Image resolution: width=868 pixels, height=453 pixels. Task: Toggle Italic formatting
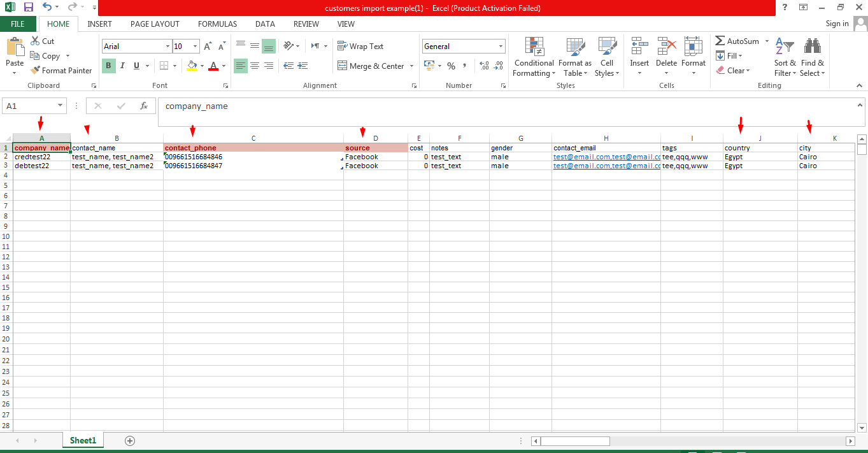pos(122,66)
